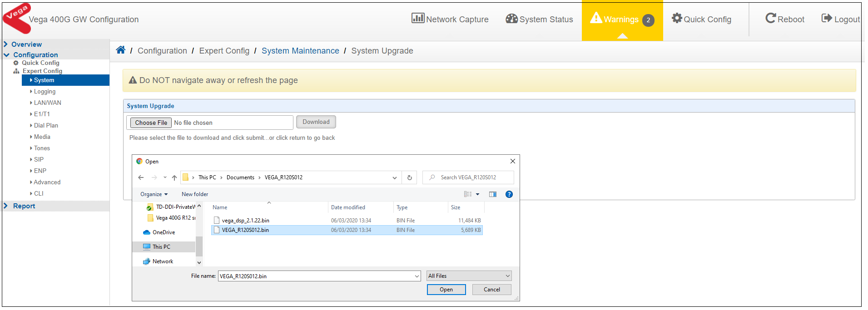The width and height of the screenshot is (868, 310).
Task: Select ENP in the sidebar
Action: 40,171
